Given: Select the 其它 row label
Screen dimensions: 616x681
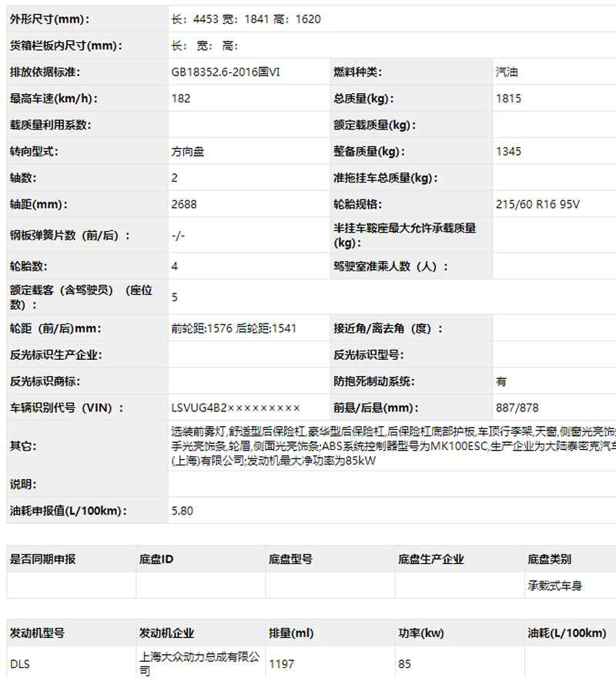Looking at the screenshot, I should point(23,446).
